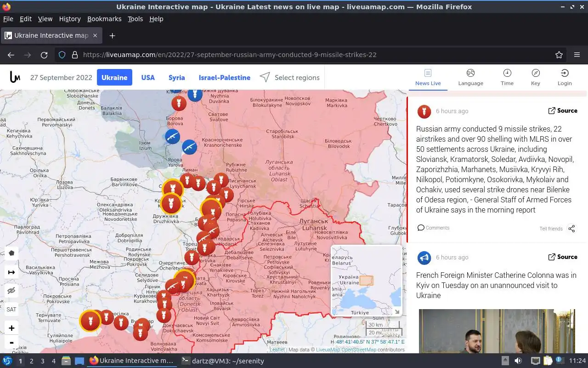Screen dimensions: 588x368
Task: Open the History menu
Action: pyautogui.click(x=70, y=19)
